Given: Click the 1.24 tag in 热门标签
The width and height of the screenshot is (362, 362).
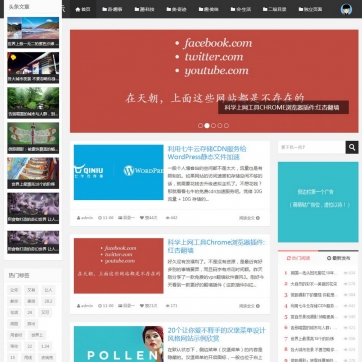Looking at the screenshot, I should click(45, 346).
